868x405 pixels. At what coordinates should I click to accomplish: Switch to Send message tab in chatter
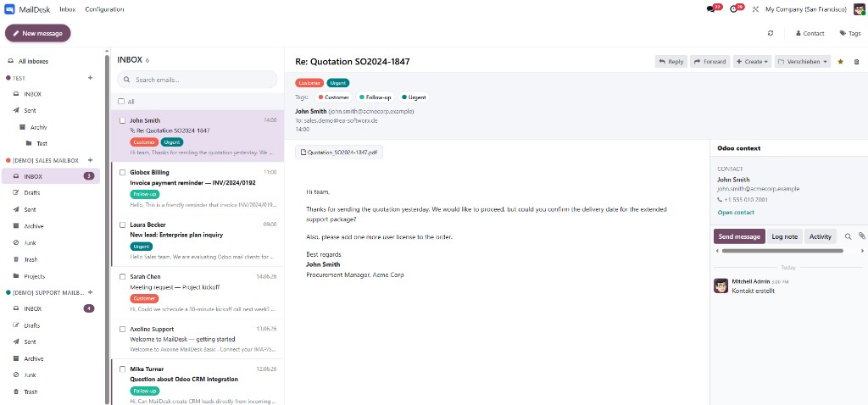739,236
